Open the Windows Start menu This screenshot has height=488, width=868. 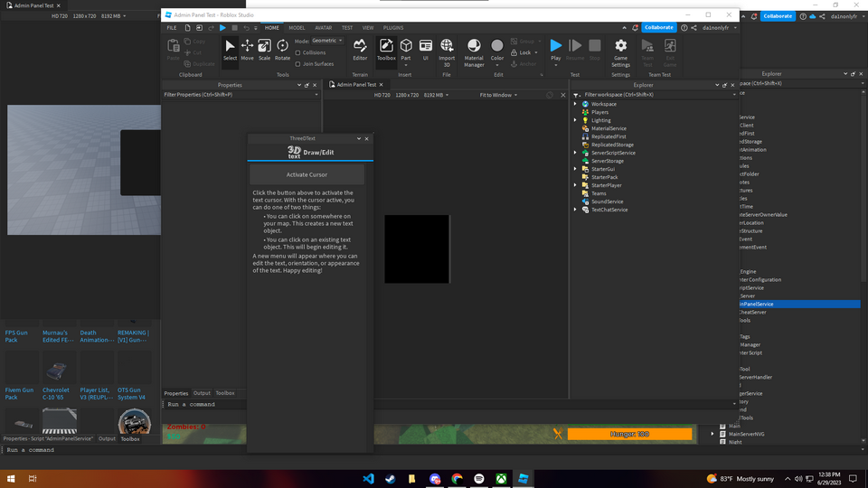point(11,479)
